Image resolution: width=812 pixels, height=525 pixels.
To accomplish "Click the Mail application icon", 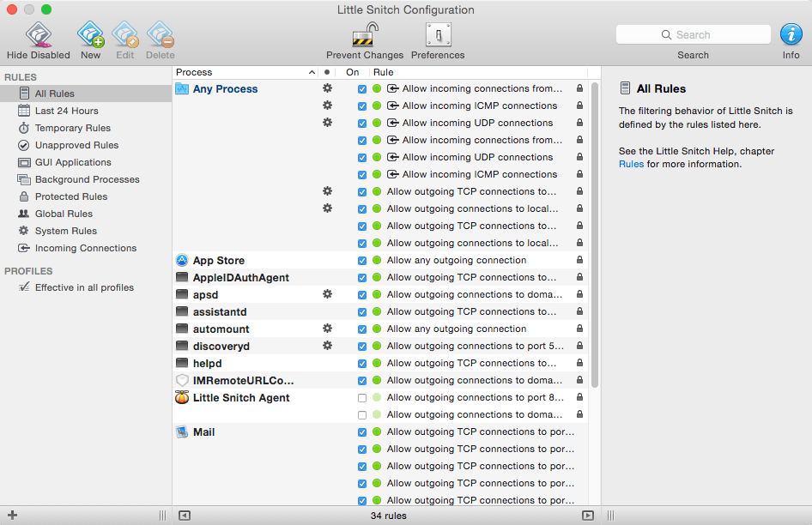I will [182, 431].
